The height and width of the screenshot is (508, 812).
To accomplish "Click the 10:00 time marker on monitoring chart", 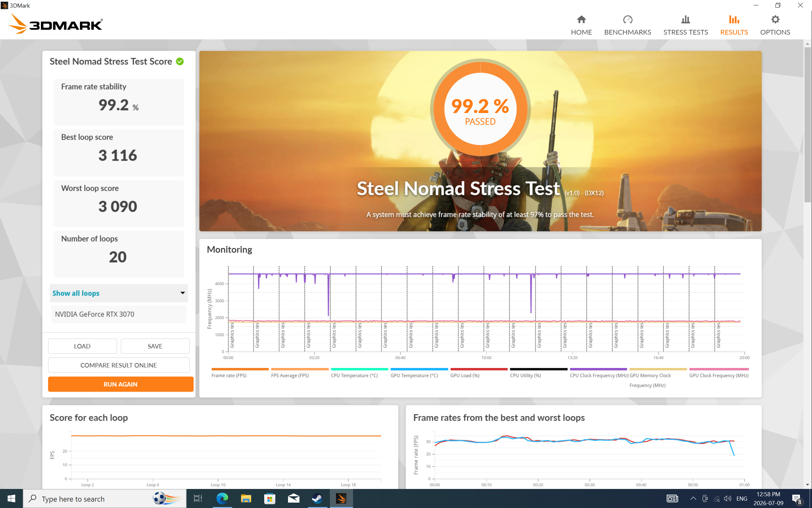I will pos(486,358).
